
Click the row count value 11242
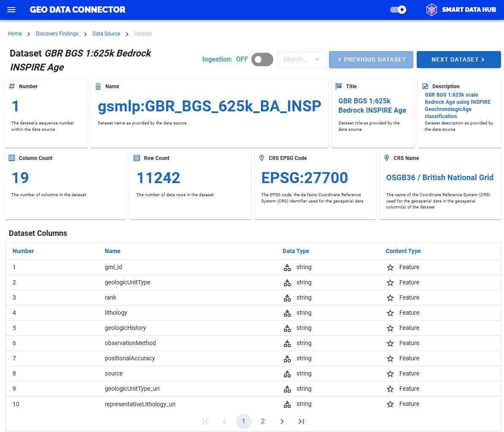coord(158,178)
